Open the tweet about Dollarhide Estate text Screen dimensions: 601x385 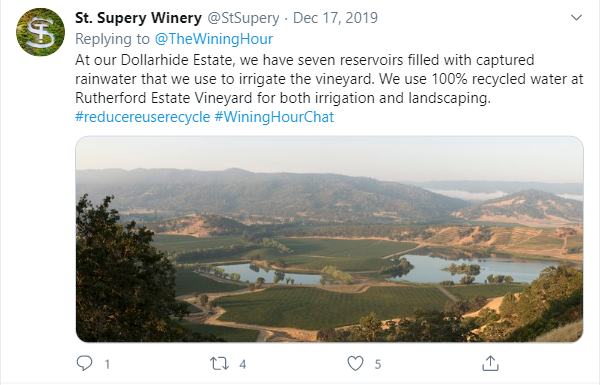click(x=329, y=79)
